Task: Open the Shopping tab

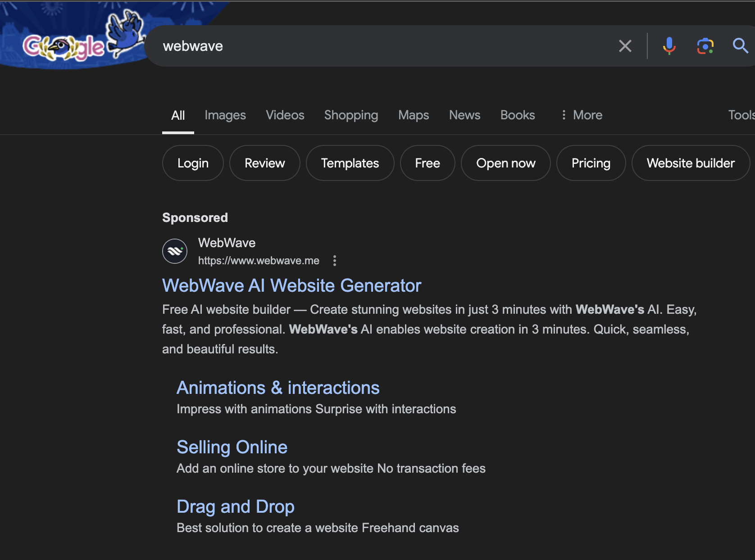Action: coord(351,116)
